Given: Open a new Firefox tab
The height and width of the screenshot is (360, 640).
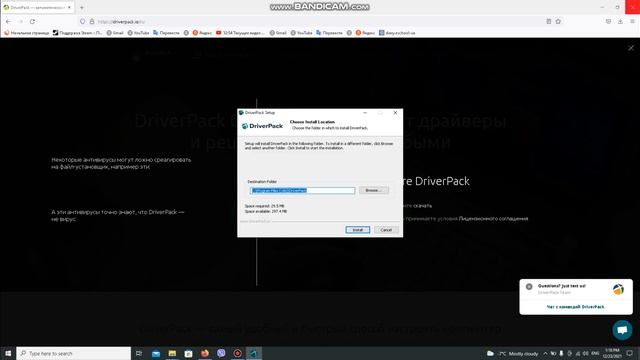Looking at the screenshot, I should click(82, 7).
